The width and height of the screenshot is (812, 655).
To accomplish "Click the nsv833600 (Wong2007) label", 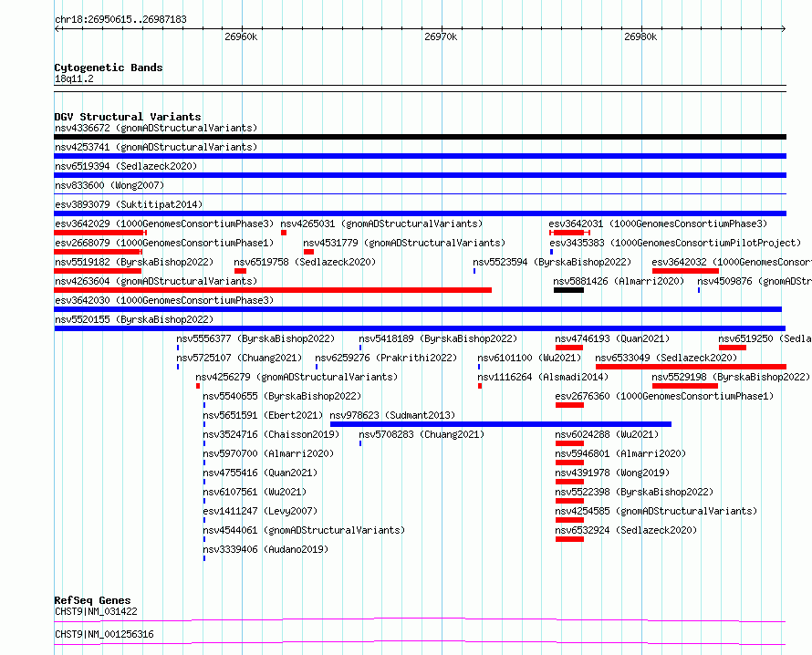I will point(109,185).
